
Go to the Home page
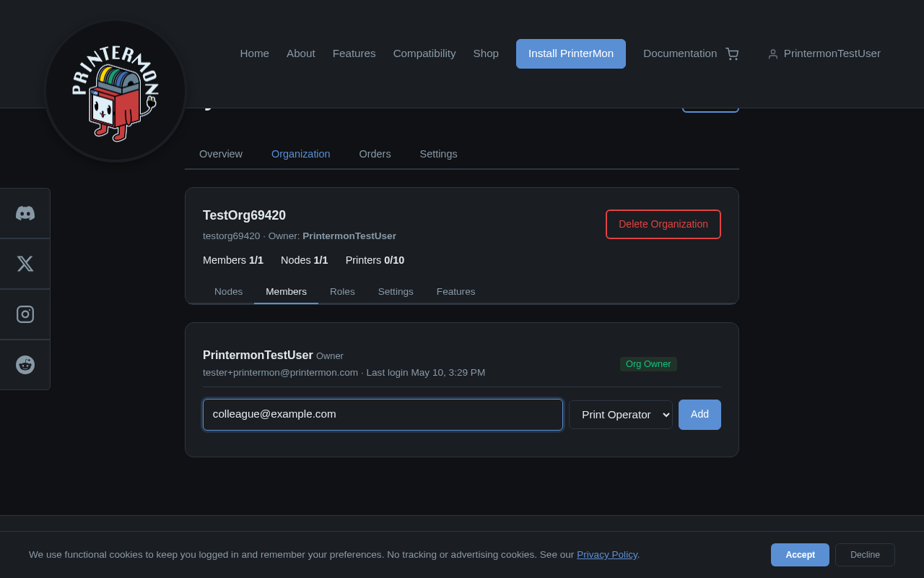[x=255, y=53]
